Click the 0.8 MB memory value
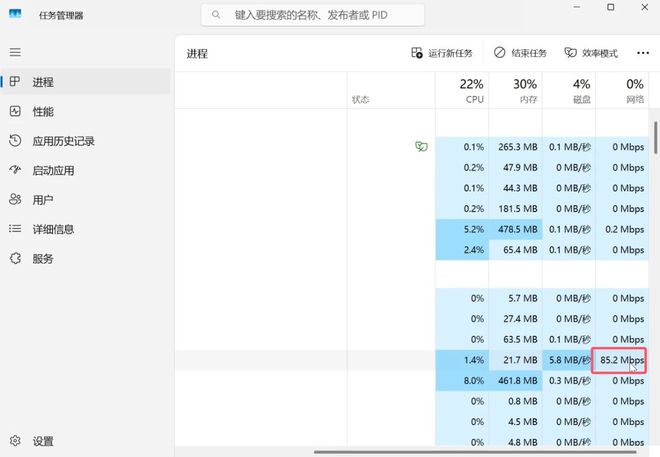 (x=523, y=401)
